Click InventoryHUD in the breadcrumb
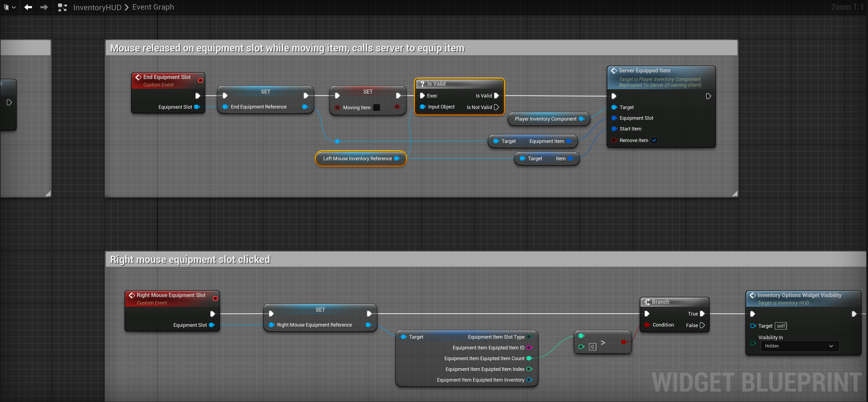 [x=97, y=7]
